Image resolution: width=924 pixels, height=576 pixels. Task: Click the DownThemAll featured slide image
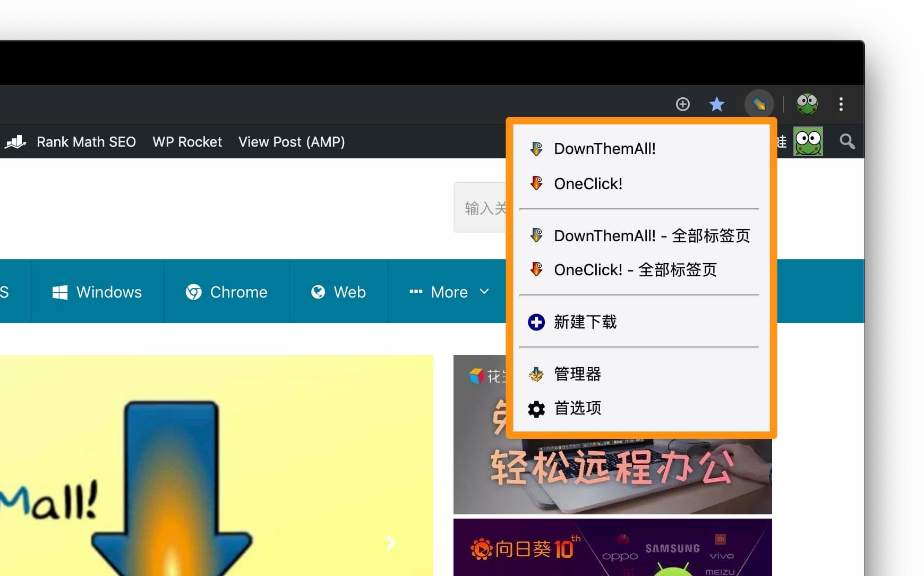pyautogui.click(x=216, y=465)
